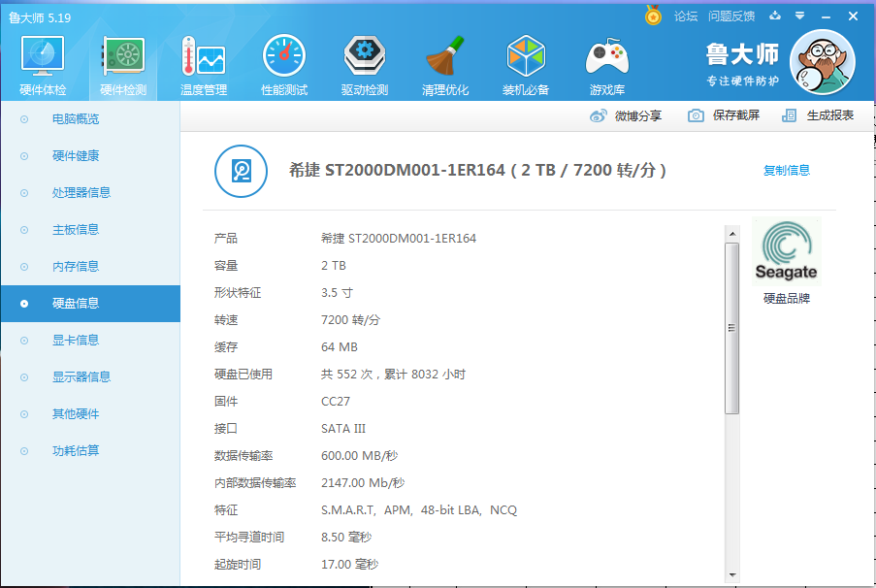Select 内存信息 in sidebar
Viewport: 876px width, 588px height.
90,267
